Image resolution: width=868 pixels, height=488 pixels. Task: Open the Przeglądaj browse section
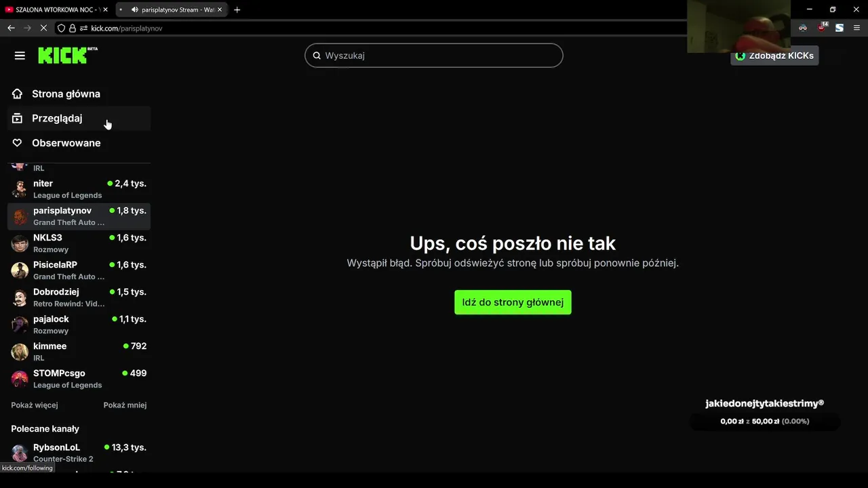click(79, 118)
